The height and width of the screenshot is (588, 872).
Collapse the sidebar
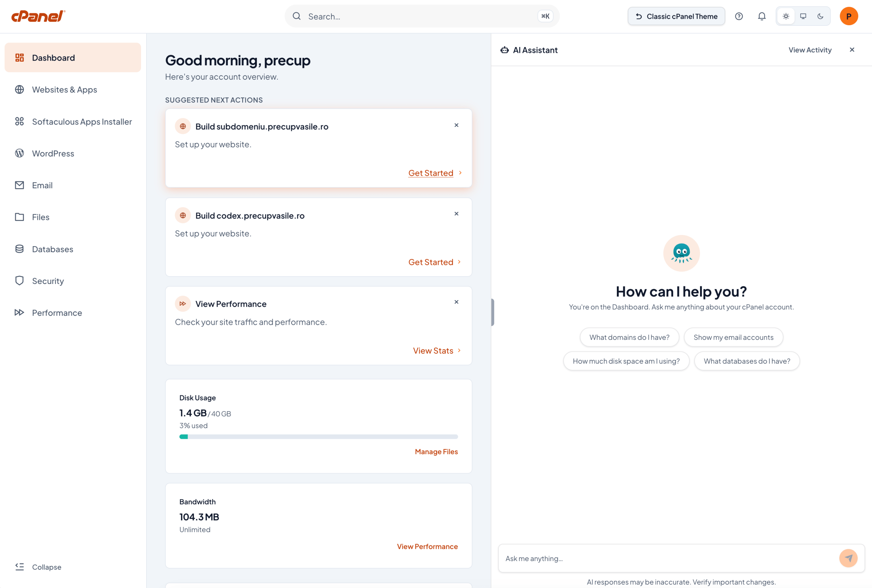coord(38,567)
